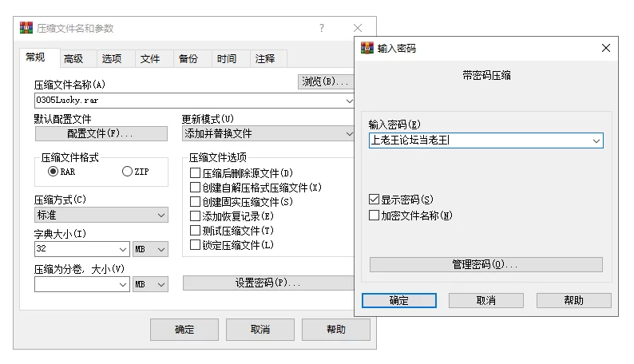
Task: Select the ZIP archive format option
Action: 127,172
